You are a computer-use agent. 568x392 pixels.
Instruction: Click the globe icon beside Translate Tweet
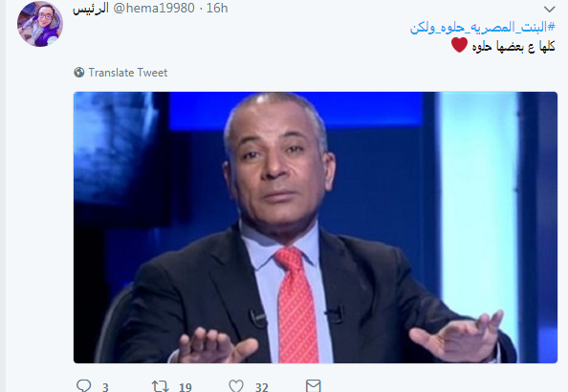point(79,73)
